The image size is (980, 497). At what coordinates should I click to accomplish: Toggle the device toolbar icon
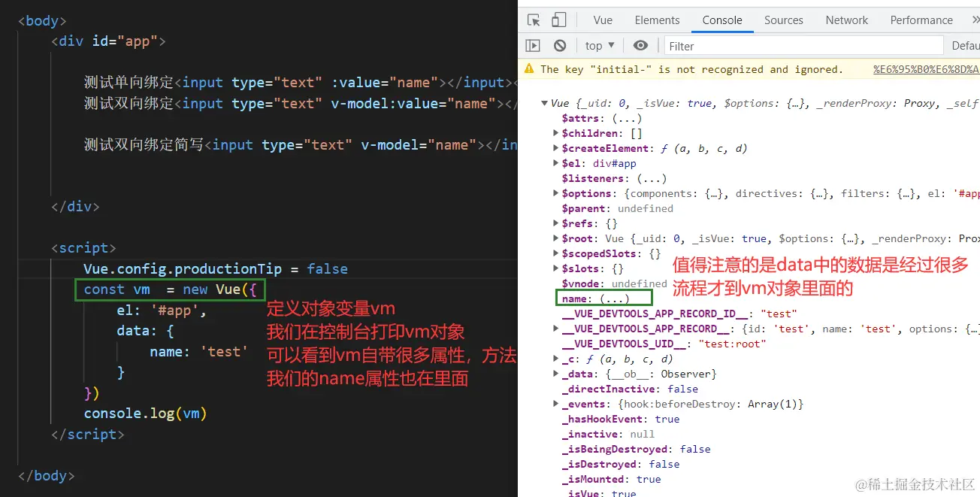coord(559,20)
